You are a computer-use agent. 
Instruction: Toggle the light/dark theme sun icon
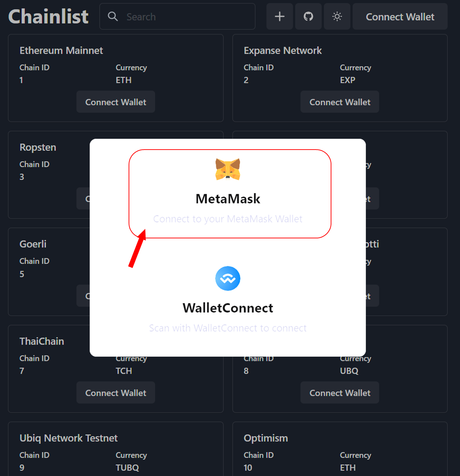(337, 17)
